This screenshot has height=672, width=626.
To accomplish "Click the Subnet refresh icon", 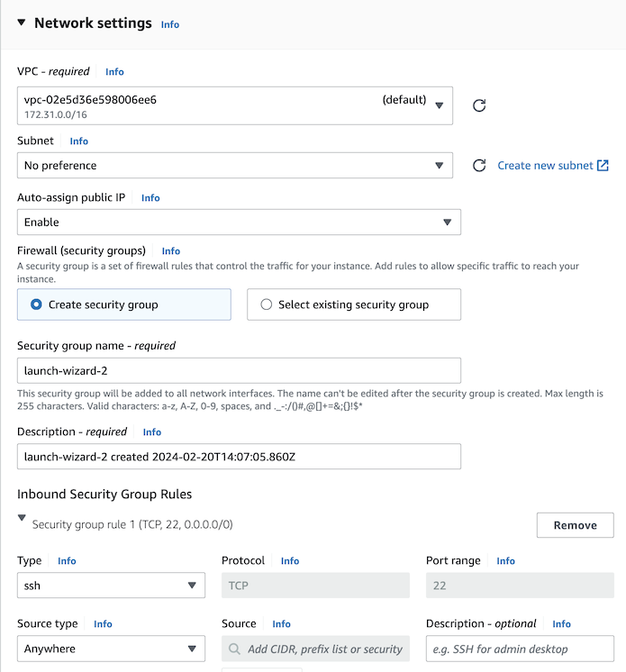I will (479, 166).
